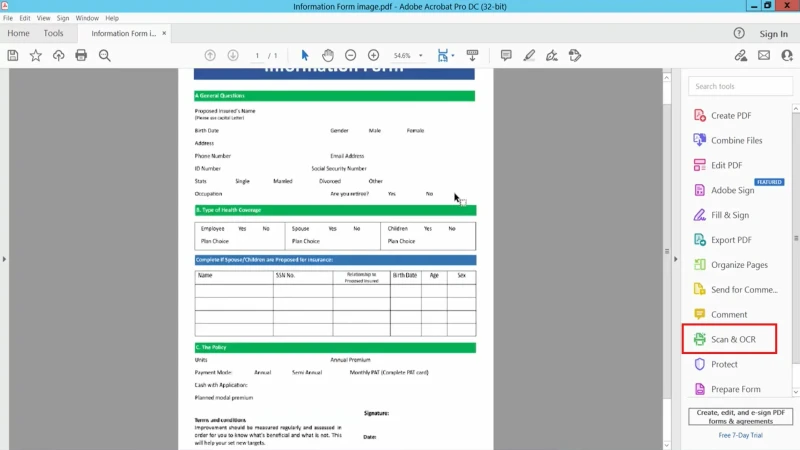This screenshot has height=450, width=800.
Task: Click Create, edit, and e-sign PDF button
Action: click(740, 416)
